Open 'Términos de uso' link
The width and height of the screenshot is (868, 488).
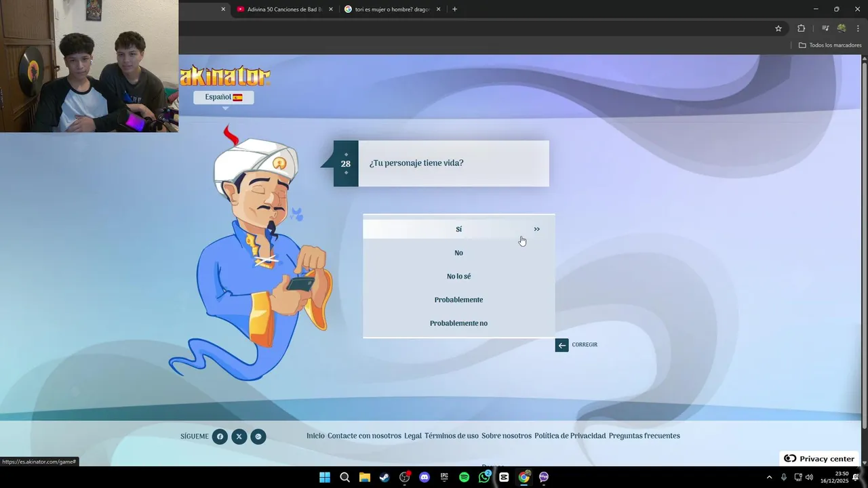[452, 436]
